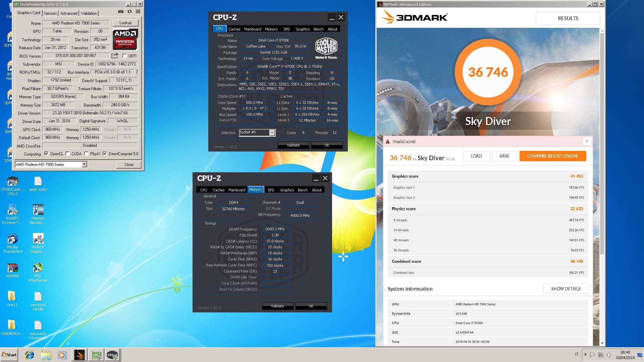
Task: Open the 3DMark RESULTS section
Action: pyautogui.click(x=568, y=18)
